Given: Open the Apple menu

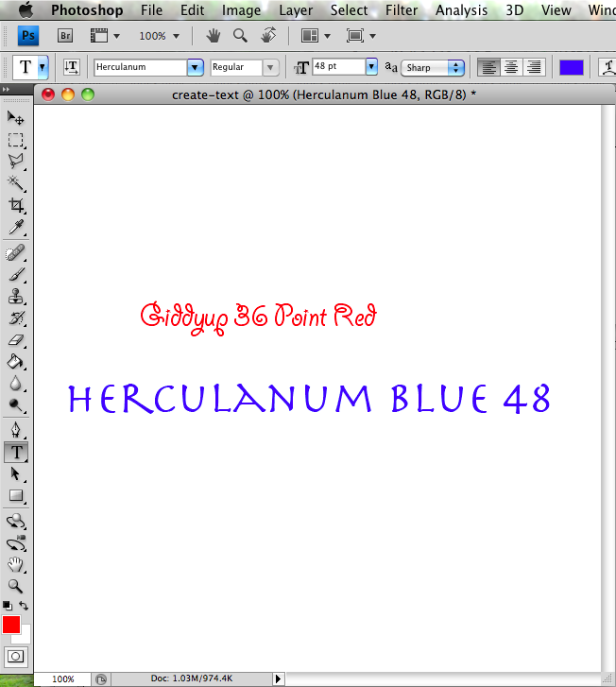Looking at the screenshot, I should click(x=26, y=9).
